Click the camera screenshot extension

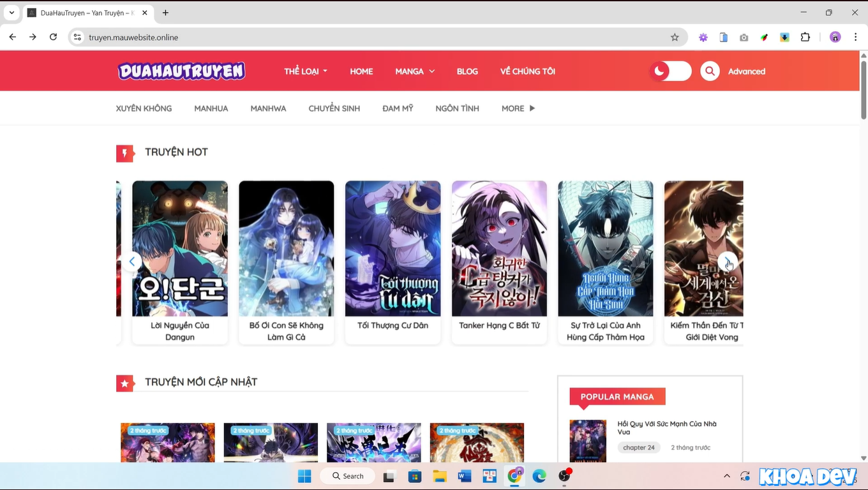pyautogui.click(x=744, y=38)
